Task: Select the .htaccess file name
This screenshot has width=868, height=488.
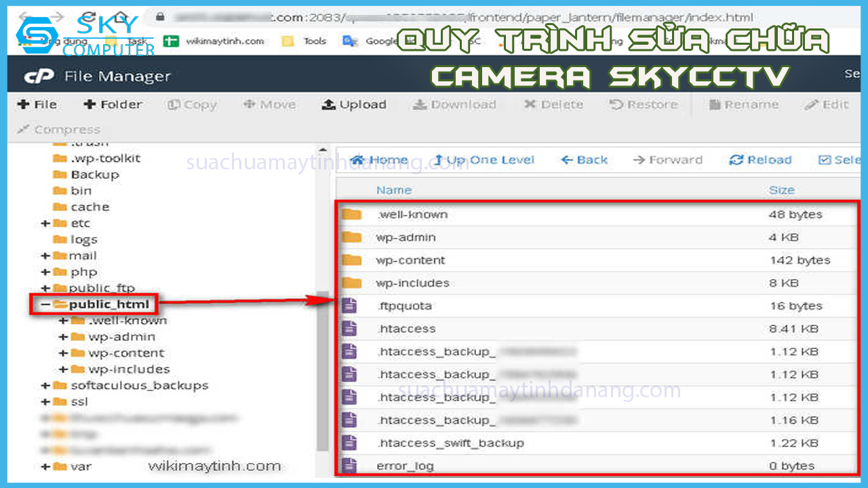Action: [406, 329]
